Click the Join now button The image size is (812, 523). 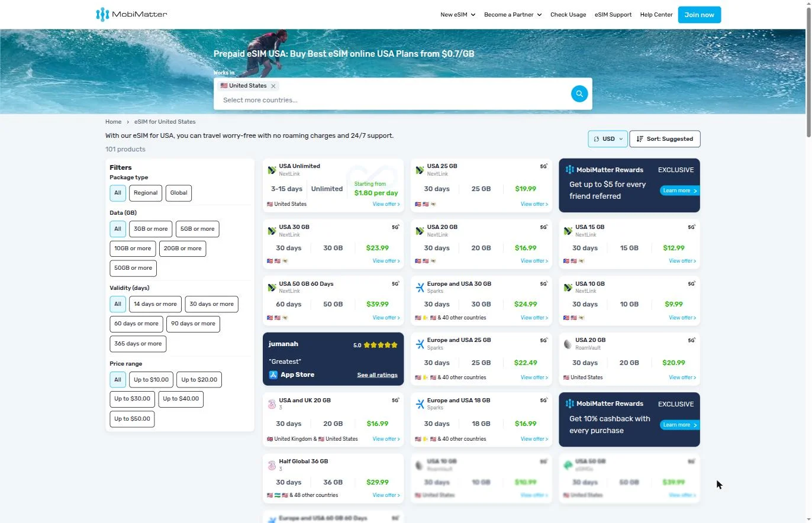point(700,15)
